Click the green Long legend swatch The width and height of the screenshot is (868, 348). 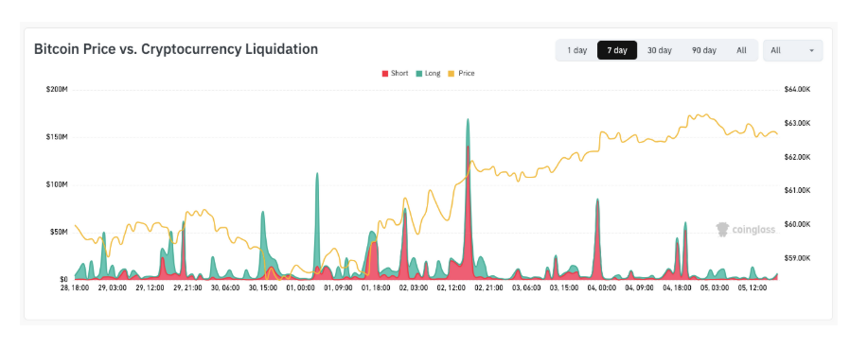coord(419,74)
